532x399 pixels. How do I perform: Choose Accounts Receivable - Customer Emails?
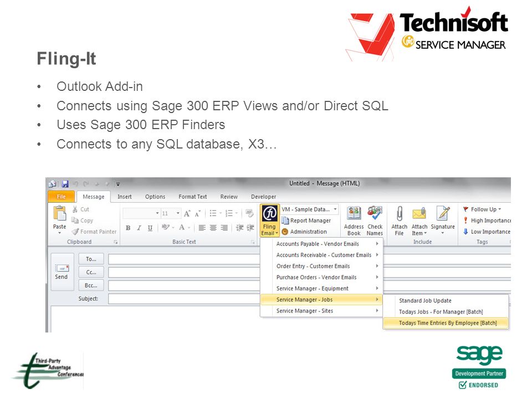click(x=321, y=255)
